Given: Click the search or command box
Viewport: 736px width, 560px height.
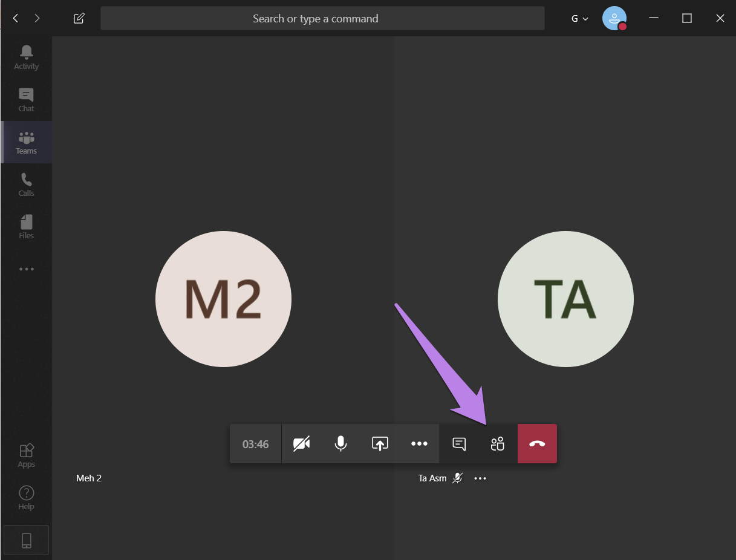Looking at the screenshot, I should coord(322,18).
